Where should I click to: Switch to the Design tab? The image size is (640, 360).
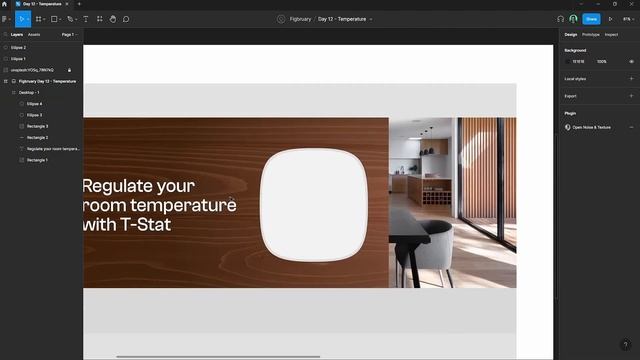tap(571, 35)
